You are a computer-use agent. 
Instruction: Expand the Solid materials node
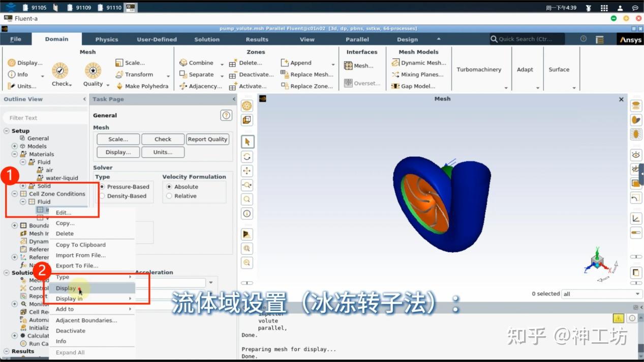[x=23, y=186]
